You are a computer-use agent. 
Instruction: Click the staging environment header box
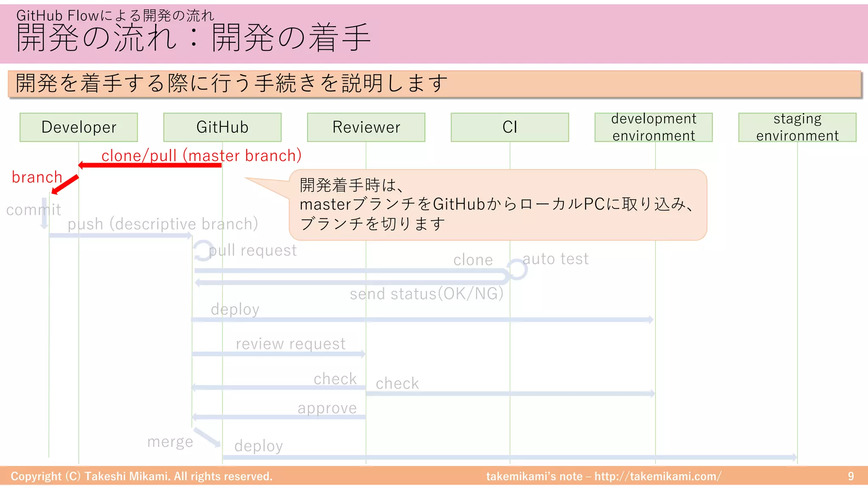coord(797,127)
